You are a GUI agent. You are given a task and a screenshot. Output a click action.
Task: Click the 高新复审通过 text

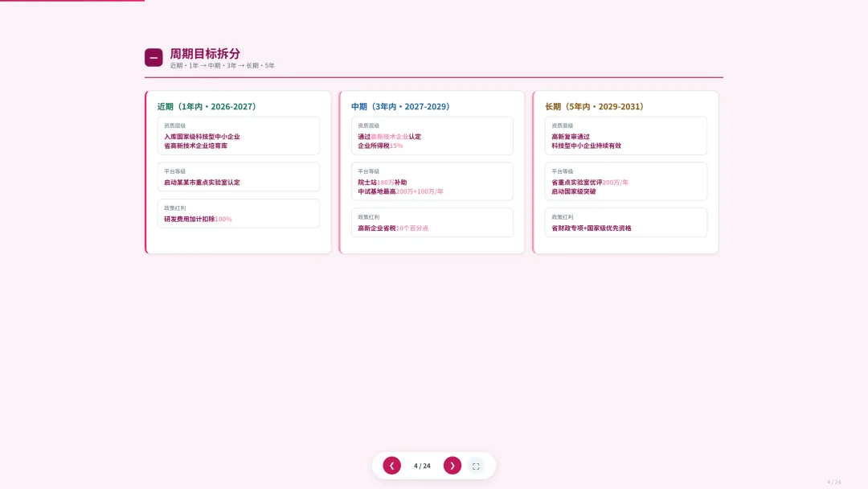(x=570, y=137)
